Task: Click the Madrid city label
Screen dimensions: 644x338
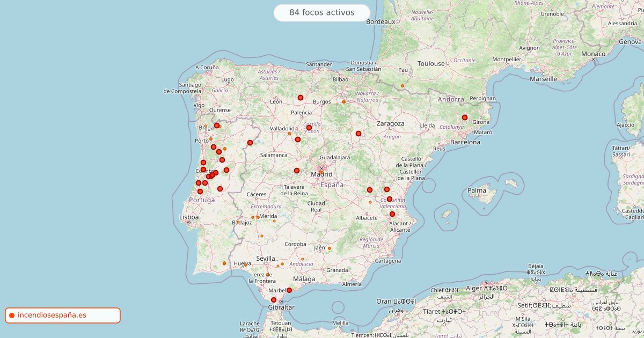Action: click(321, 174)
